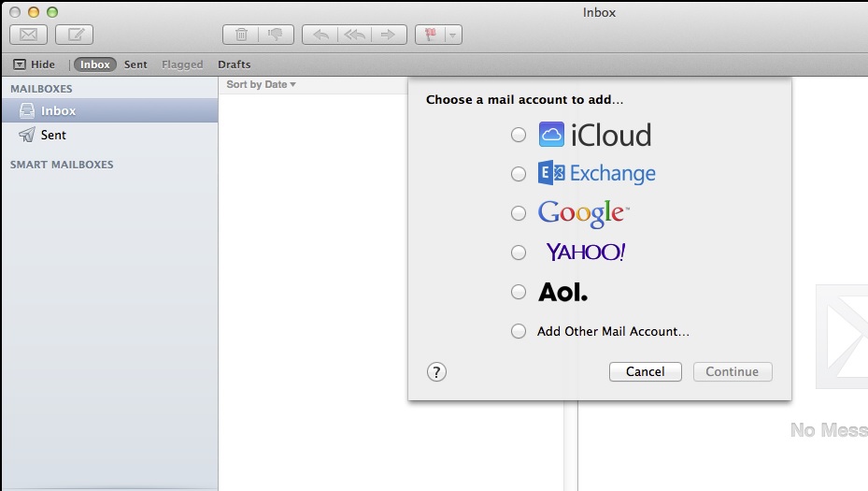
Task: Click the Add Other Mail Account label
Action: click(613, 331)
